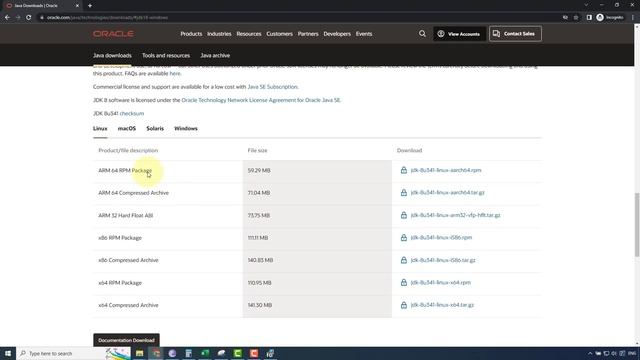Click the green Camtasia icon in taskbar
Screen dimensions: 640x360
tap(238, 353)
